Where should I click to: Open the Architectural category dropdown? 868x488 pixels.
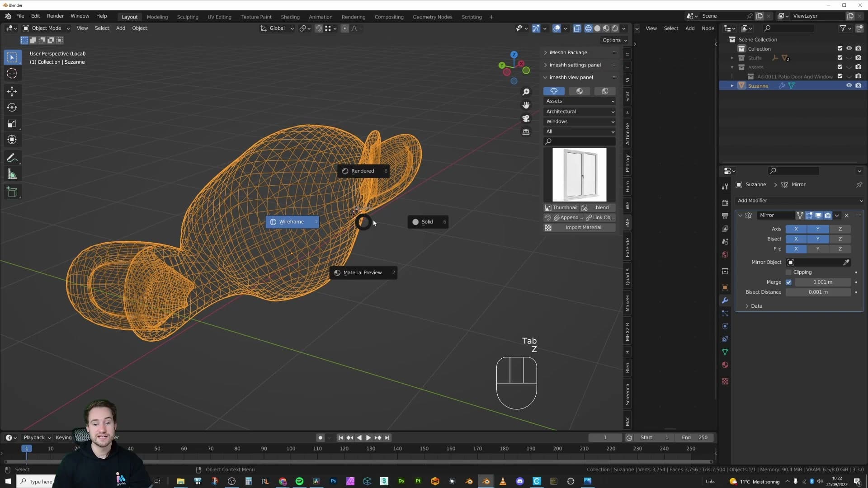[580, 112]
